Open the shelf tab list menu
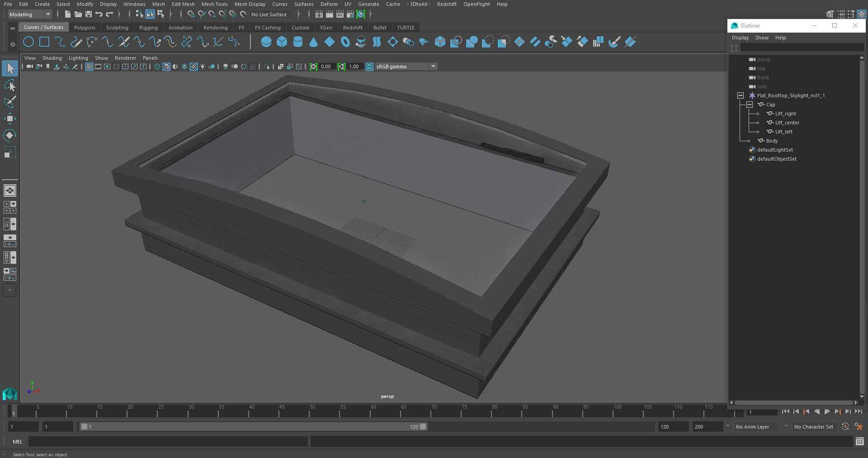 coord(13,28)
